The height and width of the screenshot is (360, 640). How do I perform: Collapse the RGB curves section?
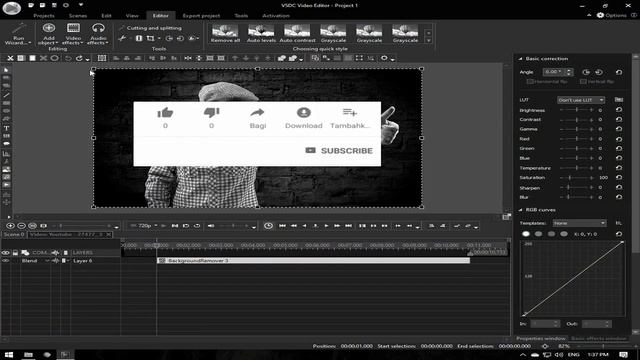[520, 210]
